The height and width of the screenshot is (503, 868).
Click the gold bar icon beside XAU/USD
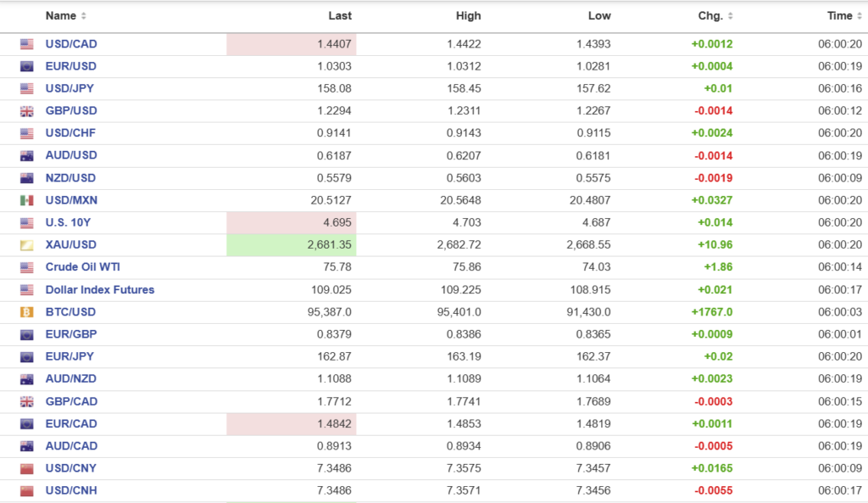(27, 245)
